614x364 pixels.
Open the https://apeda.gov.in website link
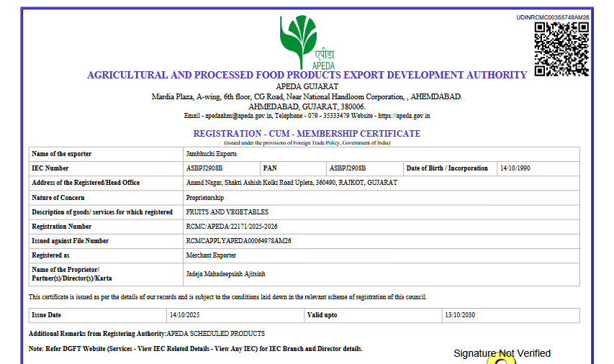coord(404,116)
